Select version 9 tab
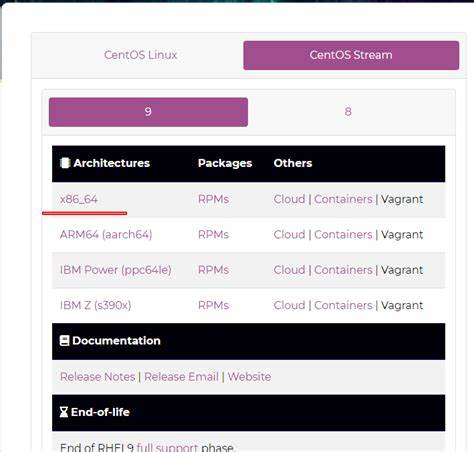The height and width of the screenshot is (452, 474). [x=148, y=112]
